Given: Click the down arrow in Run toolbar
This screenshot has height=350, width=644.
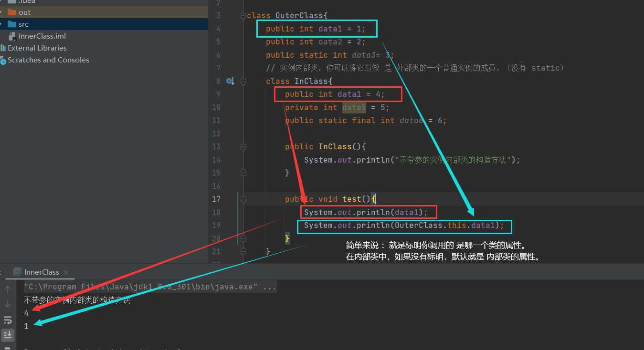Looking at the screenshot, I should pos(8,304).
